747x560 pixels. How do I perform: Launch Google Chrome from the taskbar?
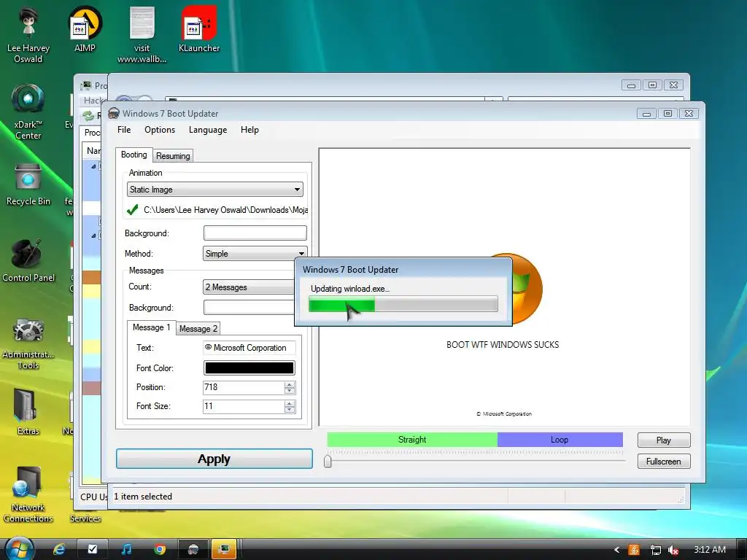coord(160,550)
